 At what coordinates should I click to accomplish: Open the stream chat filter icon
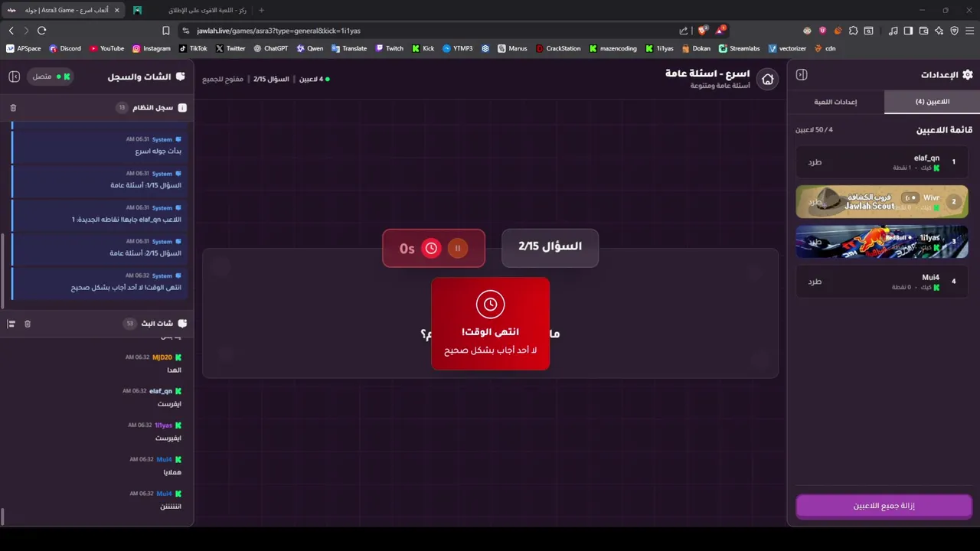point(11,324)
